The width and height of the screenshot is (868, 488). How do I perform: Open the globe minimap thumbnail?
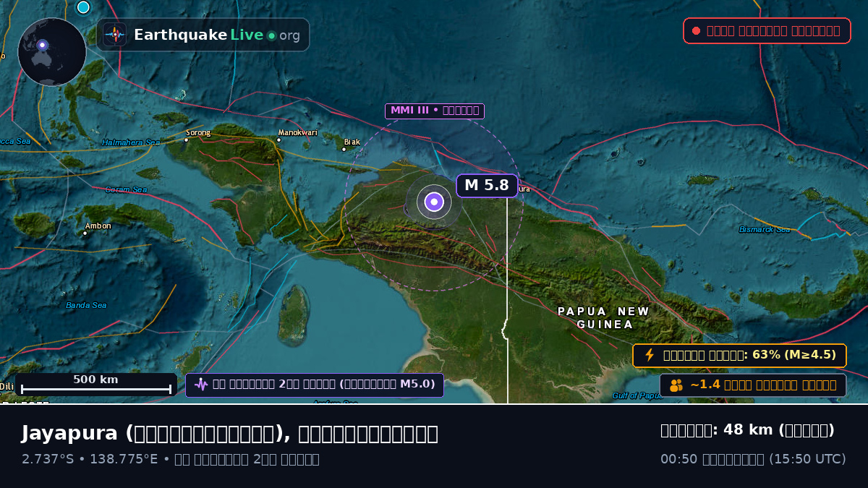[x=52, y=52]
